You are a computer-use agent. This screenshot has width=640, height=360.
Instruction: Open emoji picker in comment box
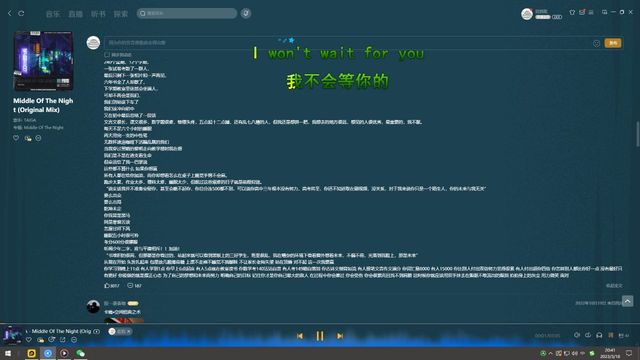coord(596,43)
